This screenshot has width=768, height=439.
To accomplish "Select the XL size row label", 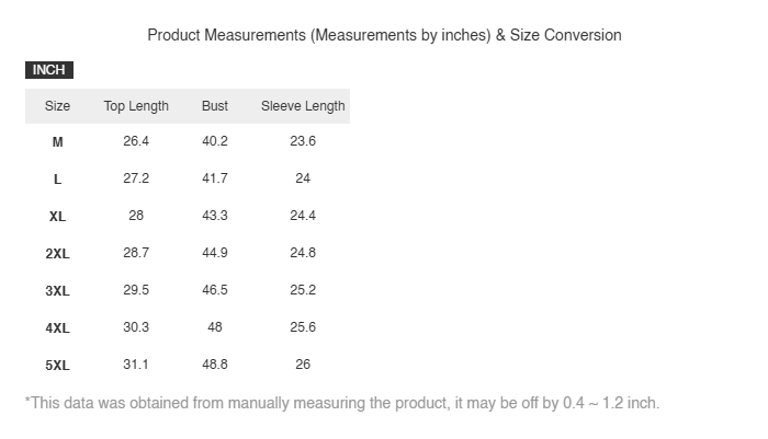I will tap(57, 216).
